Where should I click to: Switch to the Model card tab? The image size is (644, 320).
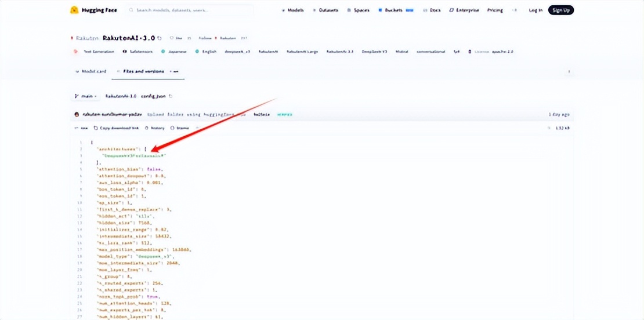point(91,71)
